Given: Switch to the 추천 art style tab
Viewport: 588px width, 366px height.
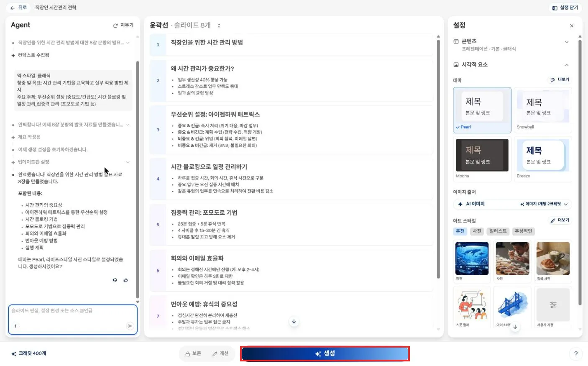Looking at the screenshot, I should [x=460, y=231].
